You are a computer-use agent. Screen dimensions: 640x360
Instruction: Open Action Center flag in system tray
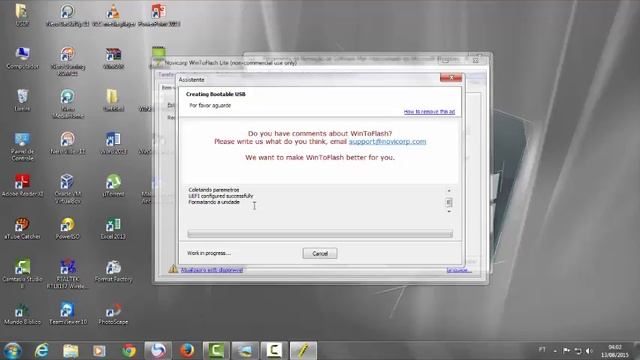tap(567, 351)
